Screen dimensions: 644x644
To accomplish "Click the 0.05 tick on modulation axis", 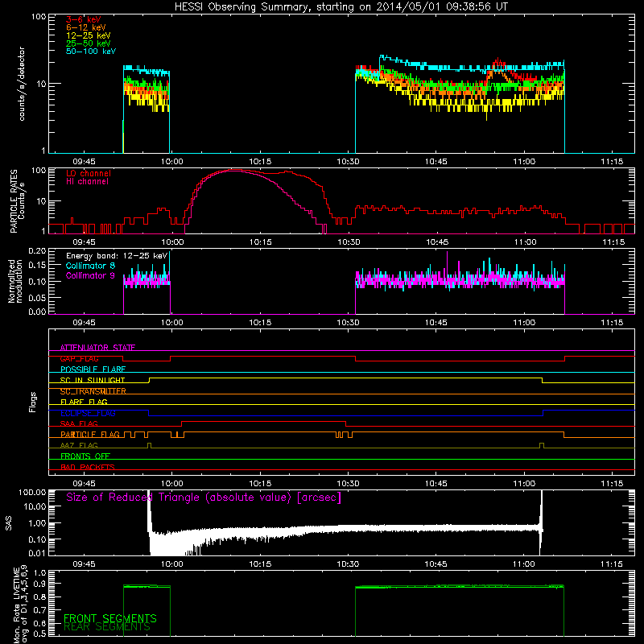I will coord(37,298).
